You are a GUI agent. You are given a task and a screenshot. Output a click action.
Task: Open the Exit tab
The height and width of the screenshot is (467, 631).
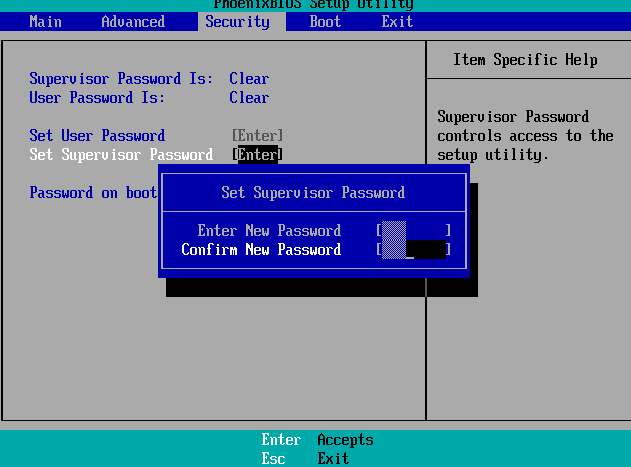(x=397, y=21)
